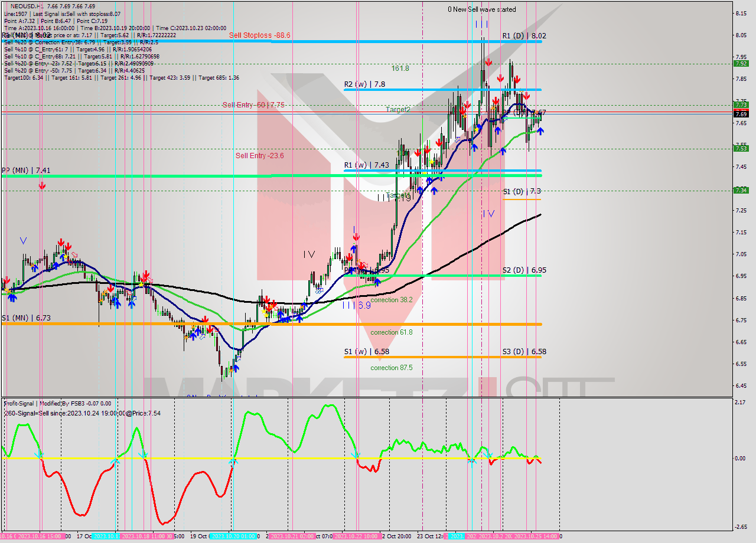The image size is (756, 543).
Task: Click the green 7.53 price tag
Action: (741, 148)
